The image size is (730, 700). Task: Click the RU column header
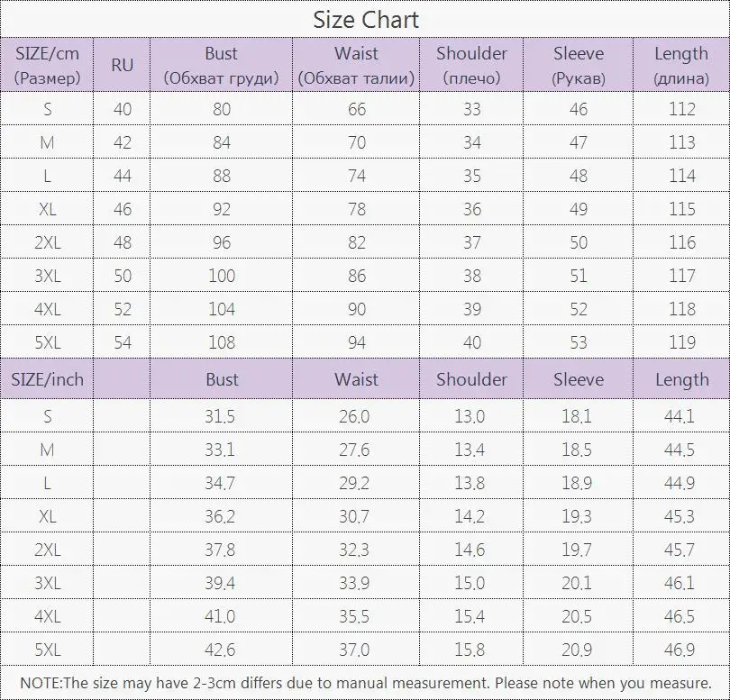(x=122, y=65)
